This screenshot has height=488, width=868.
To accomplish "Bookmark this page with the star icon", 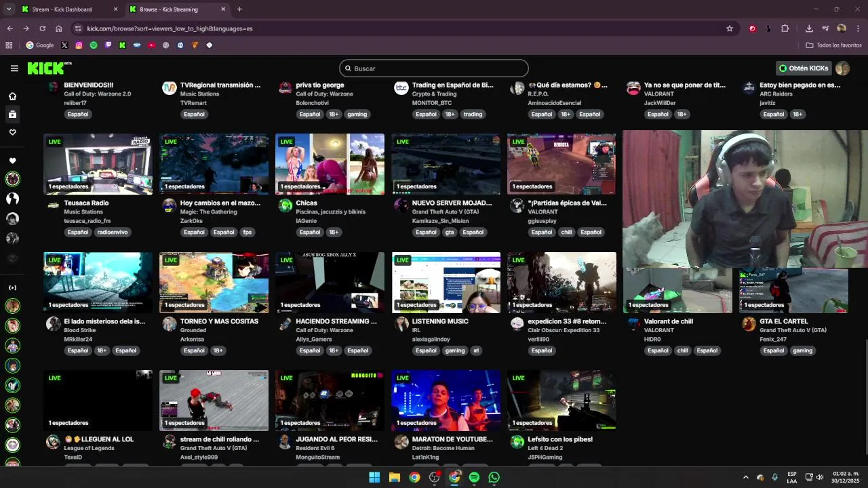I will 730,28.
